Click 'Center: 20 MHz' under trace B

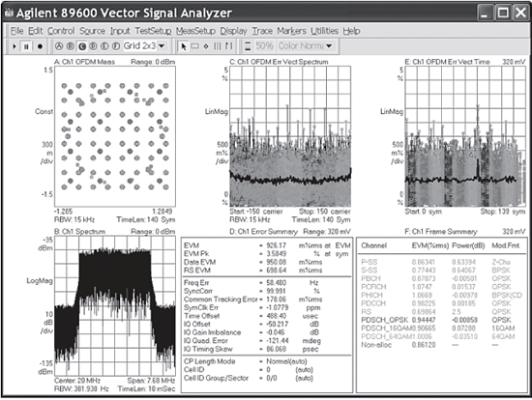coord(77,381)
